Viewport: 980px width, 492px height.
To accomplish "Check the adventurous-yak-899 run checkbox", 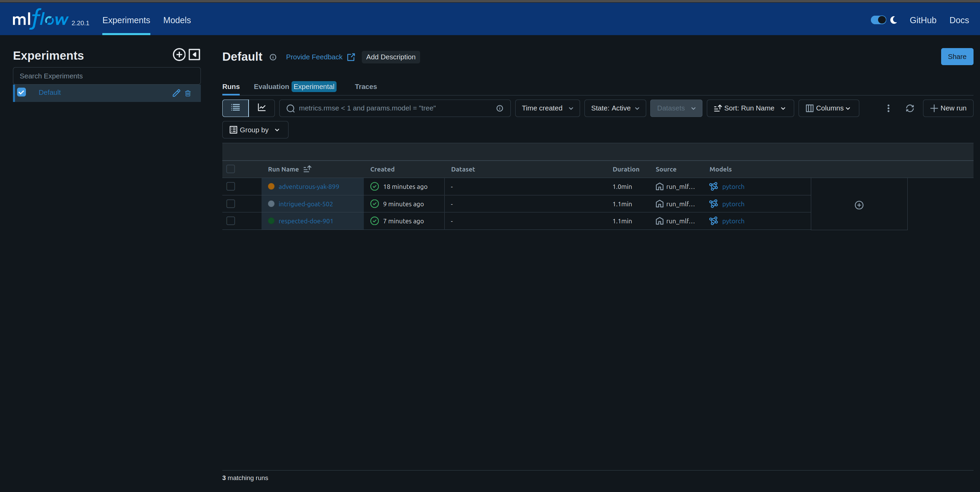I will pyautogui.click(x=231, y=187).
